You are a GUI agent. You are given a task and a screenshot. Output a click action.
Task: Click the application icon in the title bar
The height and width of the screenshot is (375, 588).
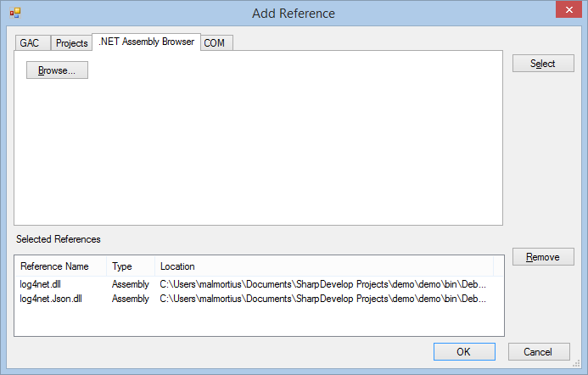click(x=14, y=14)
